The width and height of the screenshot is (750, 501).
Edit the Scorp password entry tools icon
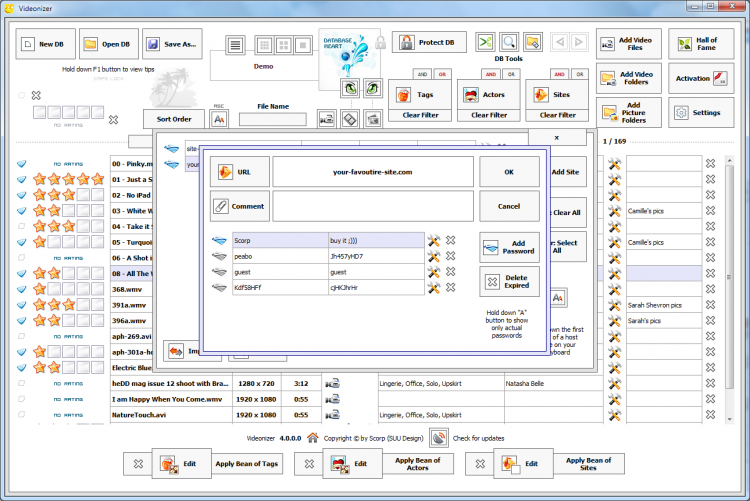434,241
